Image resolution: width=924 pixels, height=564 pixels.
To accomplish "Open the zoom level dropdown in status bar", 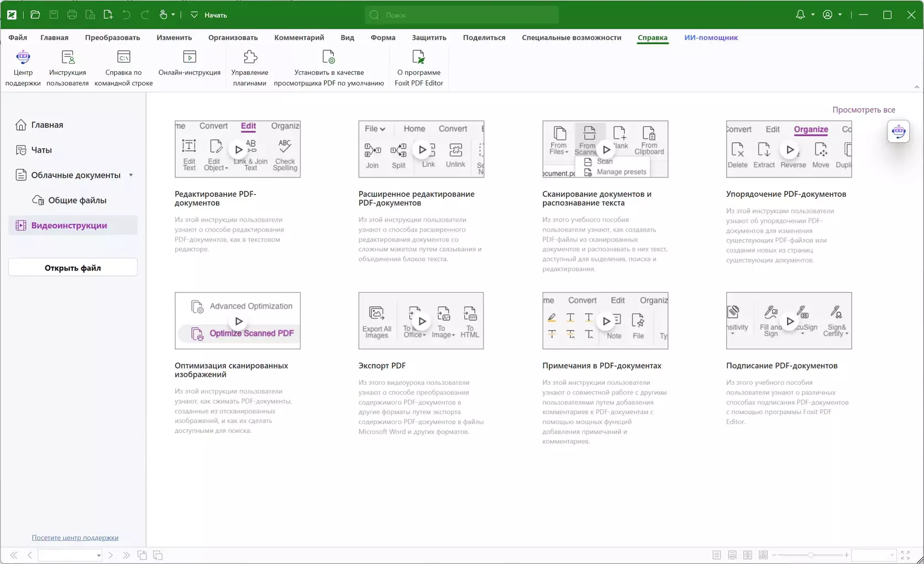I will [x=891, y=555].
